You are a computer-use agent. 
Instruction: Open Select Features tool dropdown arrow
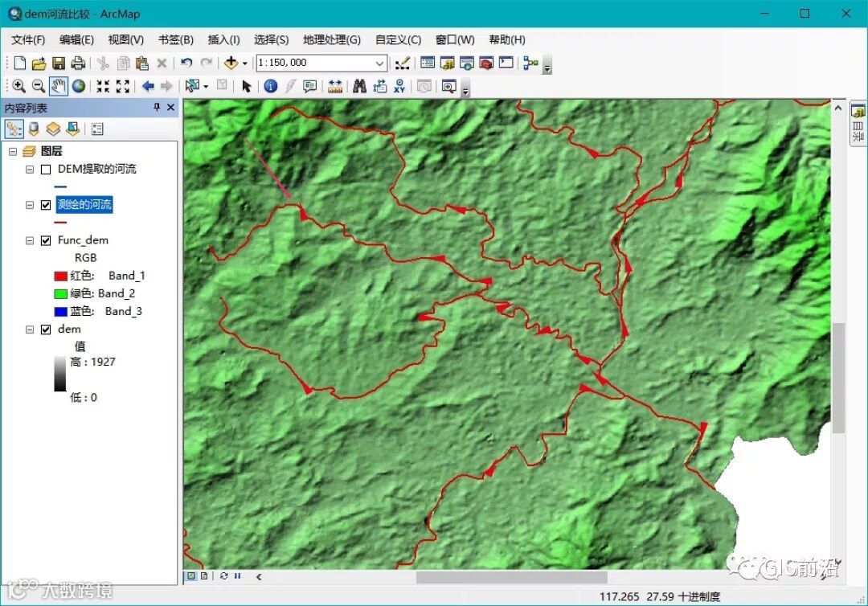(x=206, y=86)
